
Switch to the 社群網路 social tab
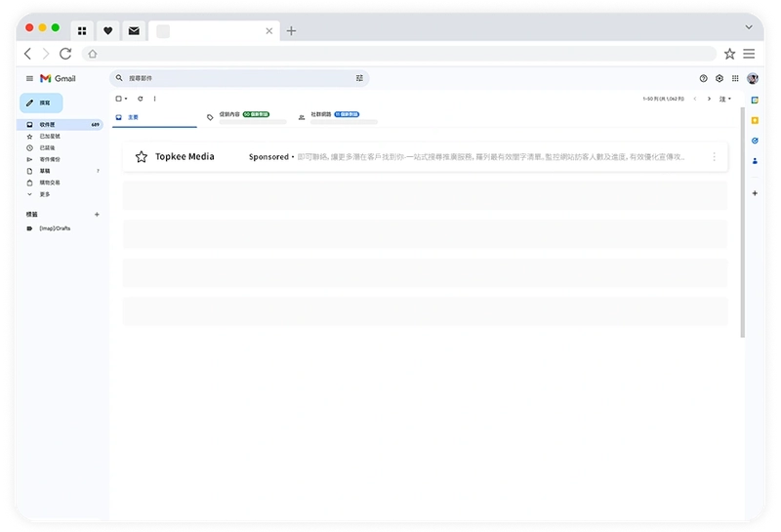pyautogui.click(x=320, y=115)
